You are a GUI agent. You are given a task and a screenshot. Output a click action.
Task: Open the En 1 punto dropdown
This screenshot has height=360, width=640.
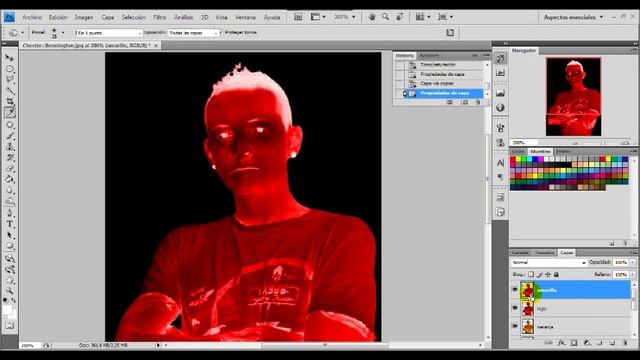click(x=109, y=33)
